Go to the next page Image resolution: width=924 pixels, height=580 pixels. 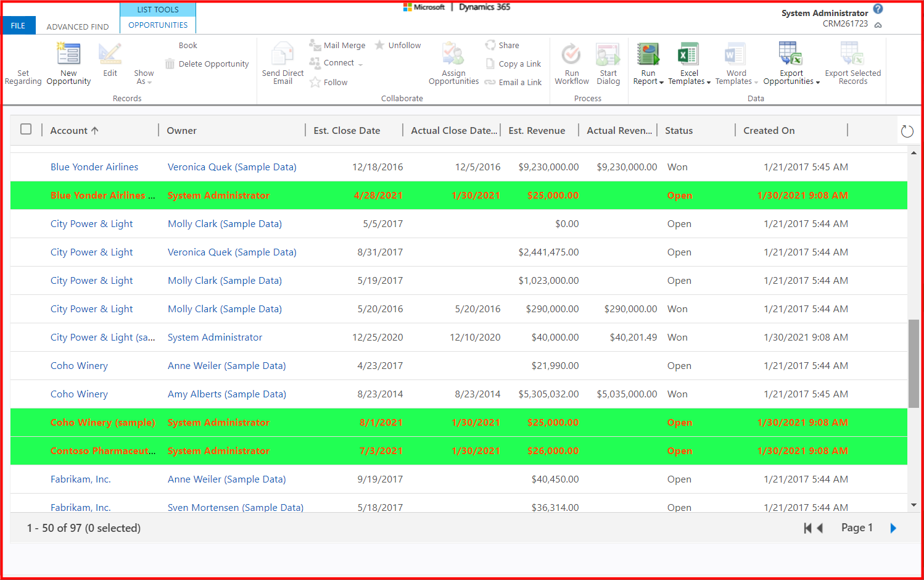[893, 528]
